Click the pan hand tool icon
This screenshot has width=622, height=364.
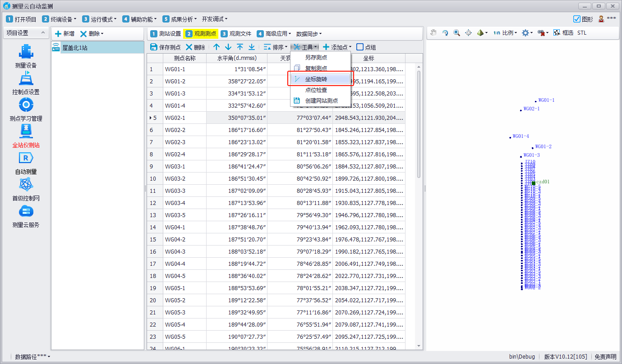(x=433, y=33)
